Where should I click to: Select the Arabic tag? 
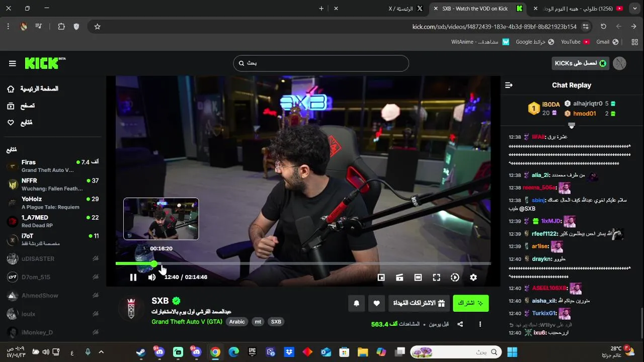[x=237, y=322]
